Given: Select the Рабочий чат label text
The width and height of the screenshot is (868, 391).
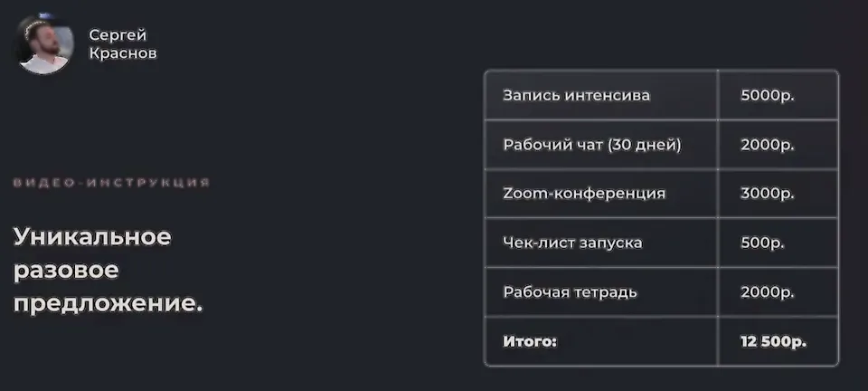Looking at the screenshot, I should pyautogui.click(x=552, y=144).
